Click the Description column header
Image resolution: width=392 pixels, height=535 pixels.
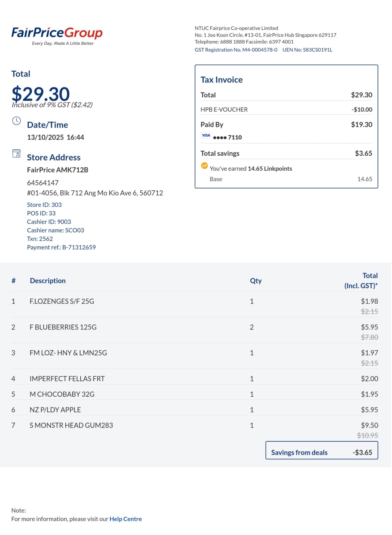(48, 281)
